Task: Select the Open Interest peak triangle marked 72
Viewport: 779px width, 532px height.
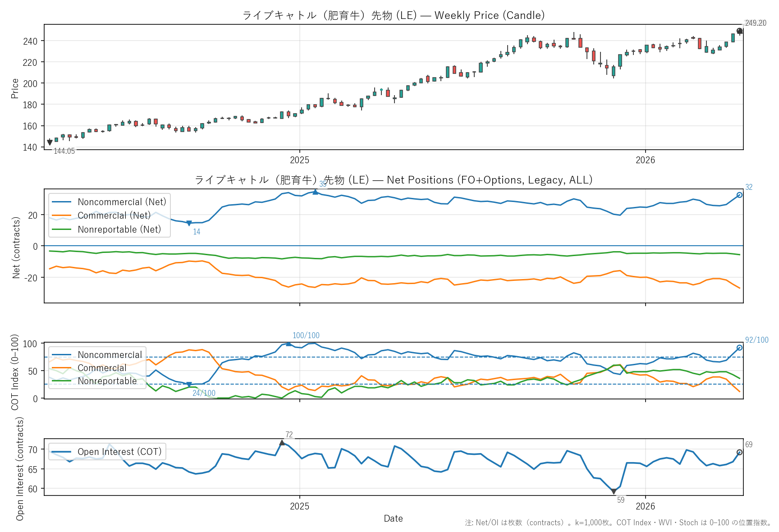Action: pyautogui.click(x=282, y=443)
